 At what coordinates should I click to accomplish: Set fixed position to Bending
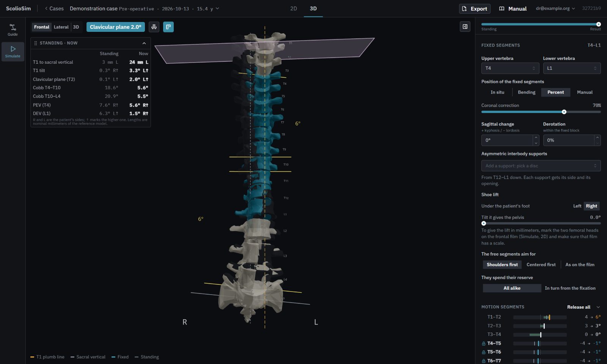[x=527, y=92]
